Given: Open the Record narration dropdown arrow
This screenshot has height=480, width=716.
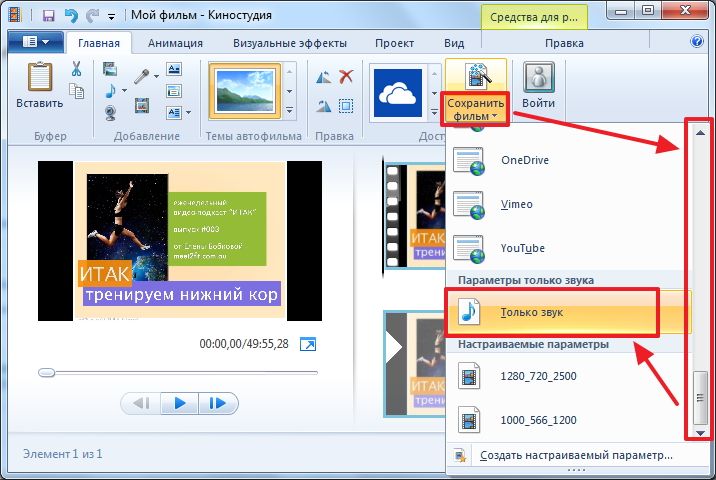Looking at the screenshot, I should pyautogui.click(x=157, y=76).
